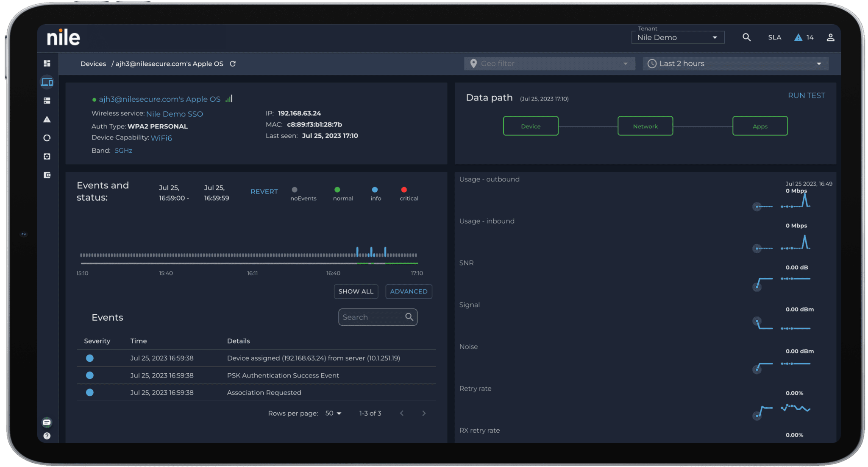
Task: Select the Network node in the data path
Action: pyautogui.click(x=645, y=126)
